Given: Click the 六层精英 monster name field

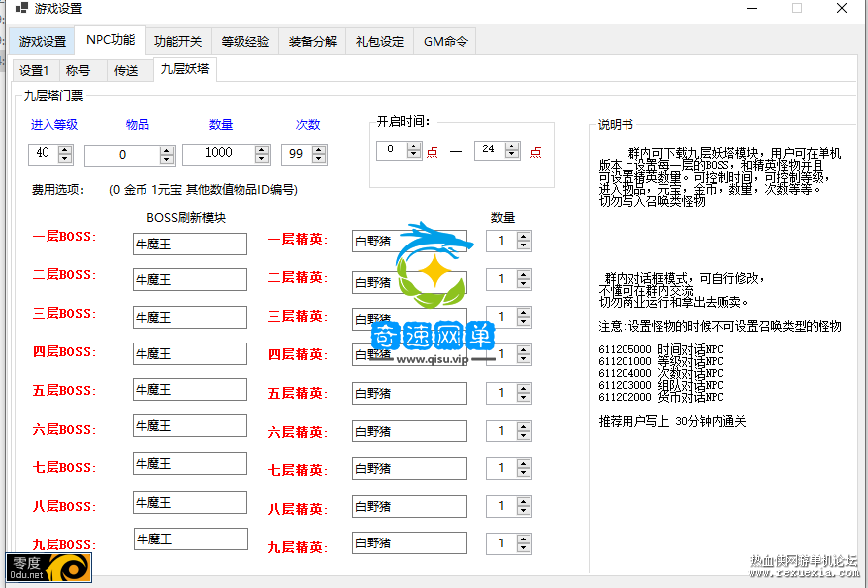Looking at the screenshot, I should pos(409,431).
